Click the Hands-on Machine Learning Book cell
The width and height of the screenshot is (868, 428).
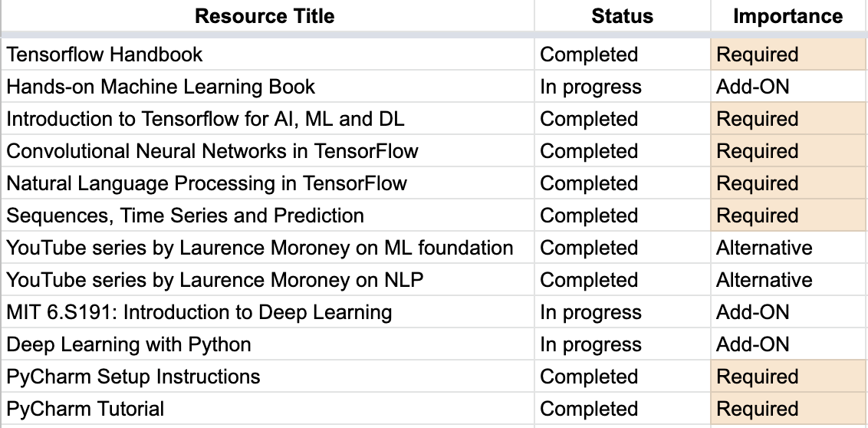pyautogui.click(x=161, y=87)
